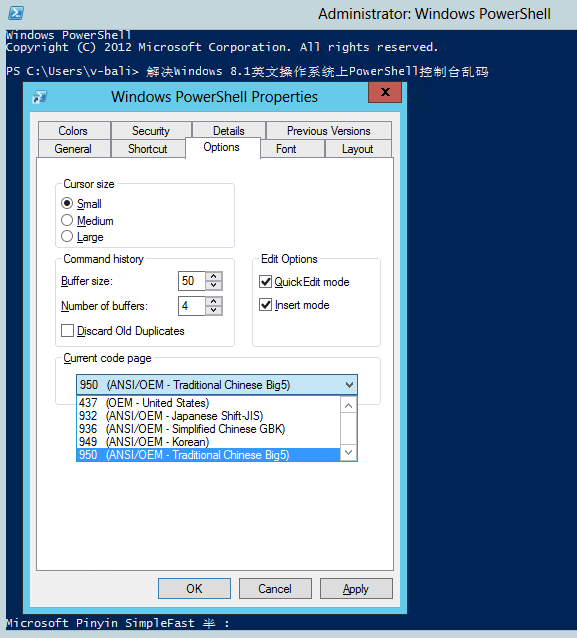Viewport: 577px width, 638px height.
Task: Click the Apply button
Action: pos(356,588)
